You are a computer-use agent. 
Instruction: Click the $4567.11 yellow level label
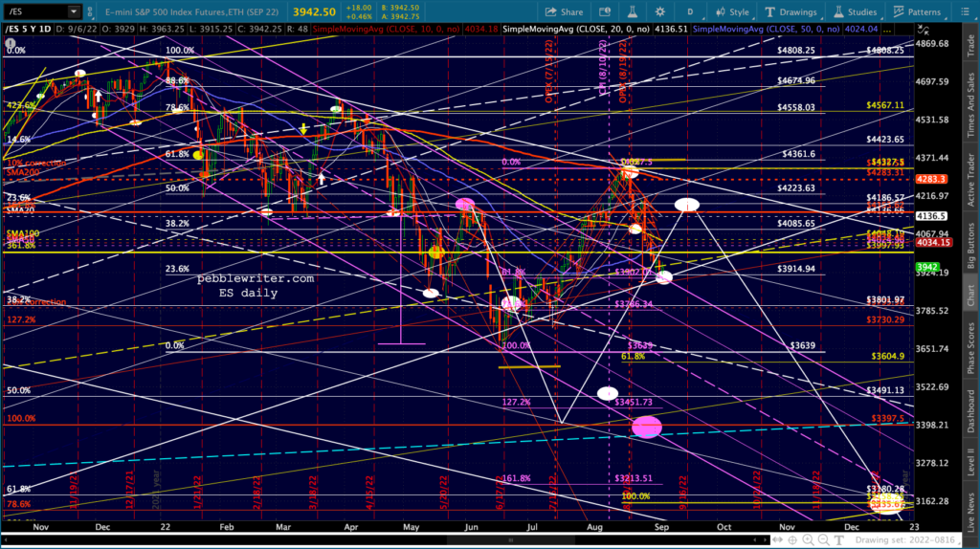click(x=885, y=105)
